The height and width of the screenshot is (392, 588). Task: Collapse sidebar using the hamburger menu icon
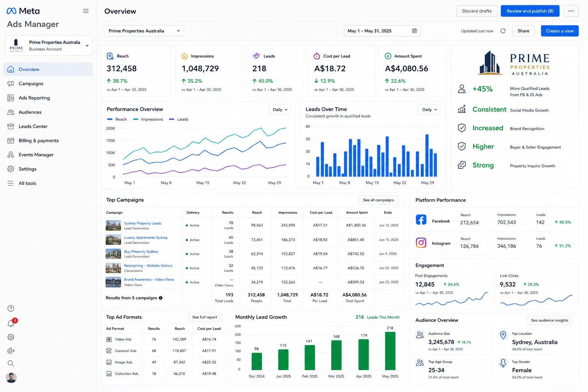click(86, 11)
